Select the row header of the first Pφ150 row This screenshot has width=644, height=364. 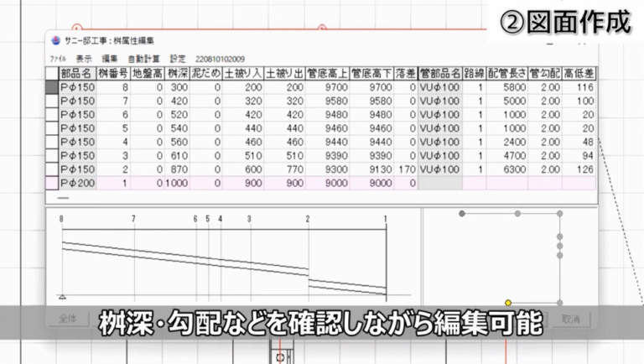[x=51, y=87]
